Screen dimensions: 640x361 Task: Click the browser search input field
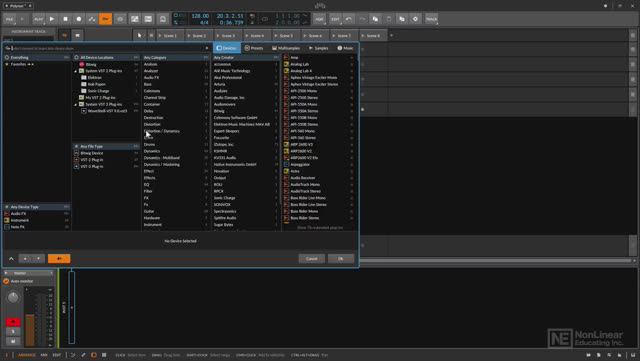tap(107, 48)
